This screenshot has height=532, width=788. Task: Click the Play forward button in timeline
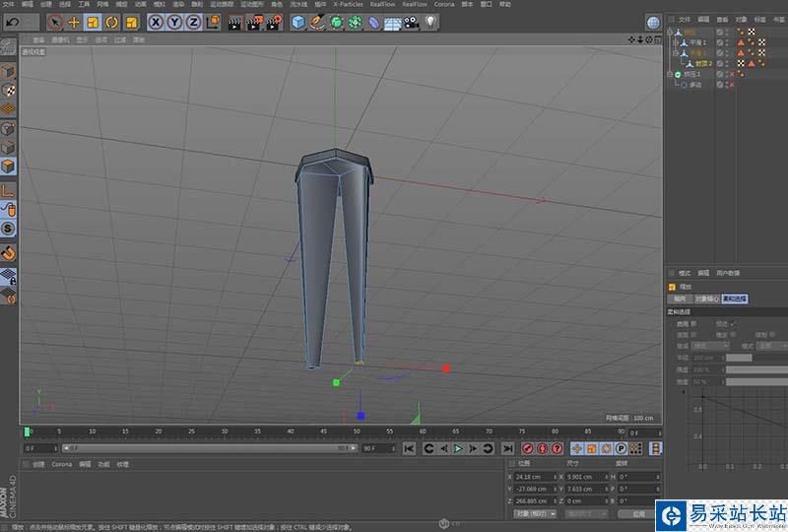click(x=458, y=448)
